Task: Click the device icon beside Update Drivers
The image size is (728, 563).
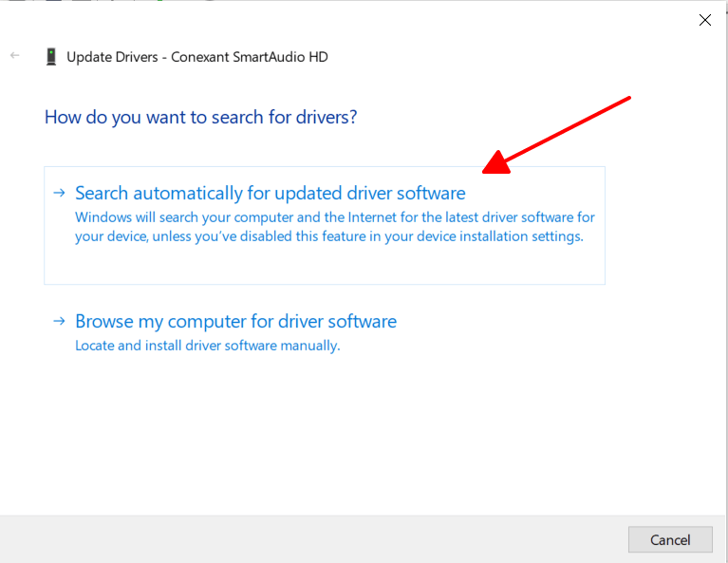Action: click(51, 57)
